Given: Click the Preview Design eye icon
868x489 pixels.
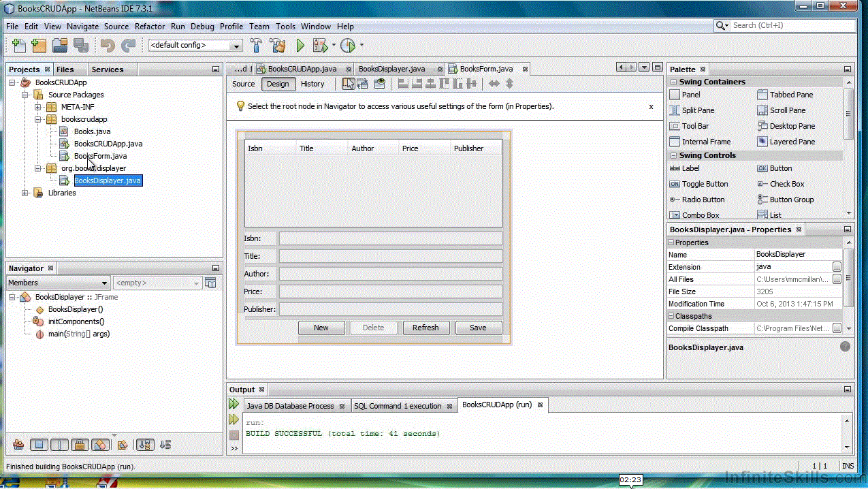Looking at the screenshot, I should (380, 84).
